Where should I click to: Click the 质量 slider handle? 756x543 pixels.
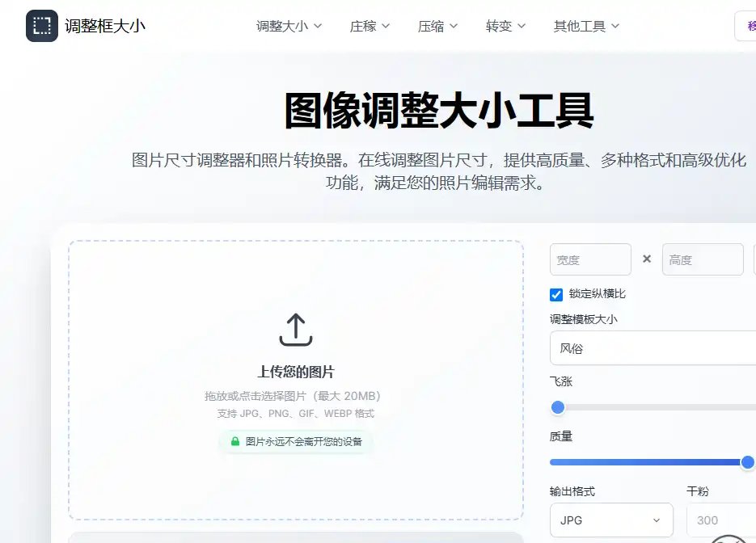pos(747,462)
